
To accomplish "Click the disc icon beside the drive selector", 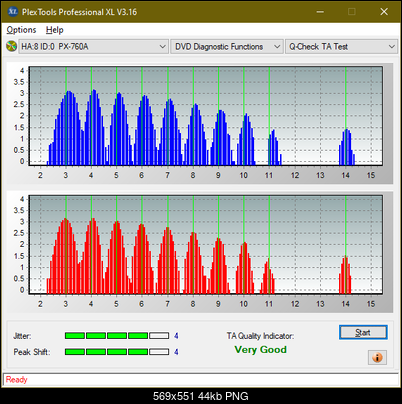I will pos(11,46).
